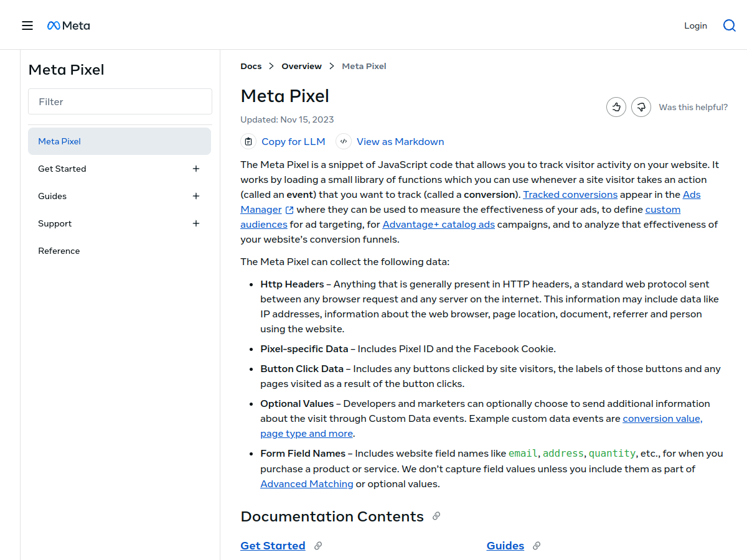Click external link icon after Ads Manager

pyautogui.click(x=289, y=210)
